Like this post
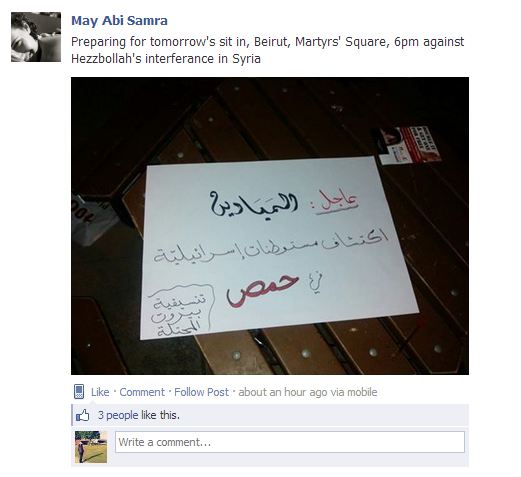Image resolution: width=521 pixels, height=477 pixels. click(x=100, y=392)
